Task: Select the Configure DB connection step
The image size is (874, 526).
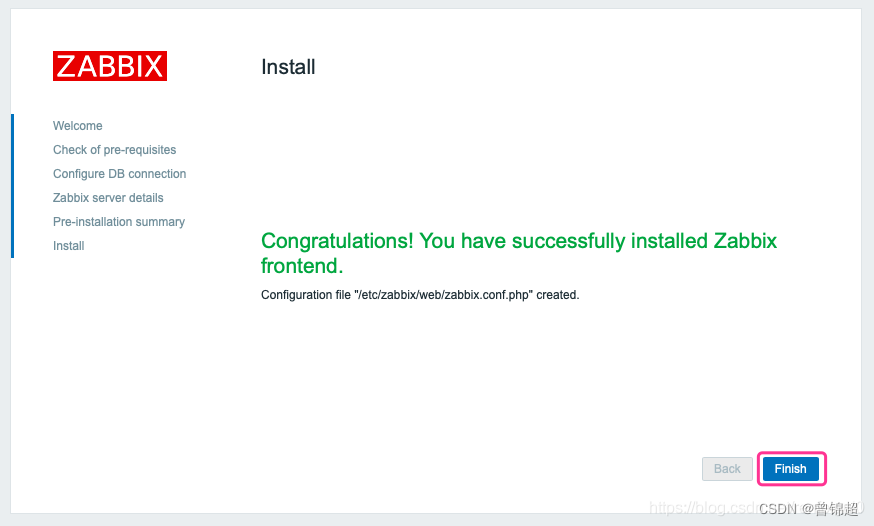Action: (x=119, y=174)
